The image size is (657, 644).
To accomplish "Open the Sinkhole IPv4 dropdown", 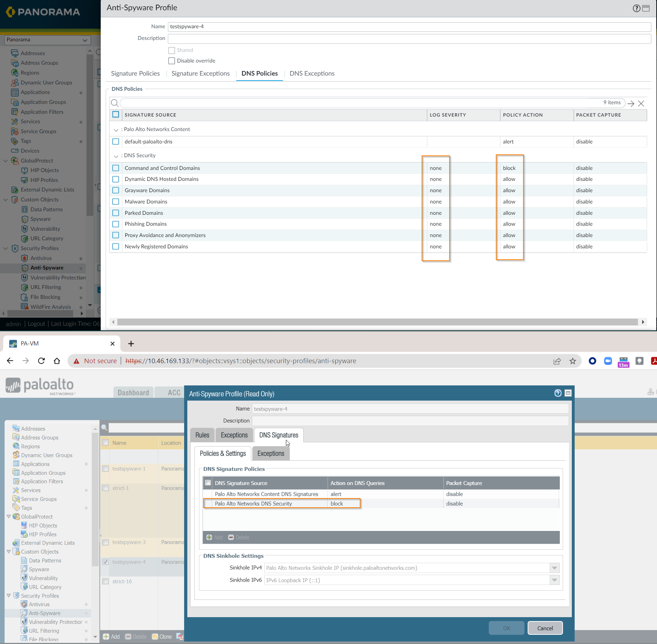I will point(554,568).
